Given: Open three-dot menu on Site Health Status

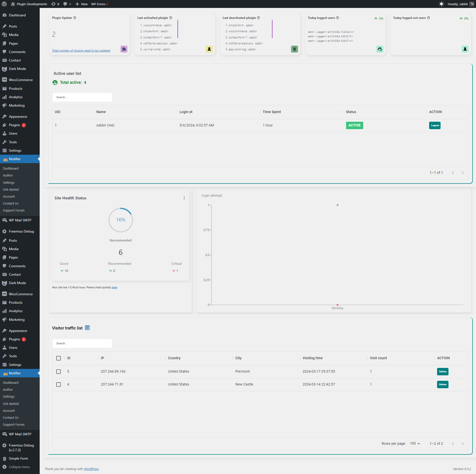Looking at the screenshot, I should pos(184,198).
